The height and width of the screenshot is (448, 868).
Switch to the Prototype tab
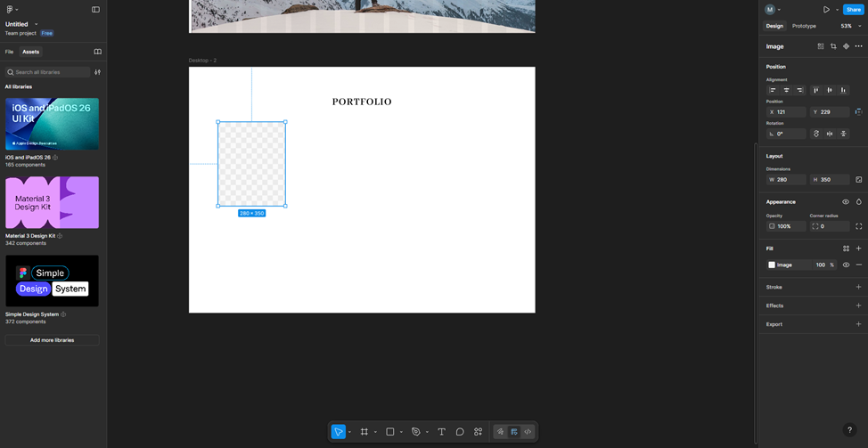[804, 26]
